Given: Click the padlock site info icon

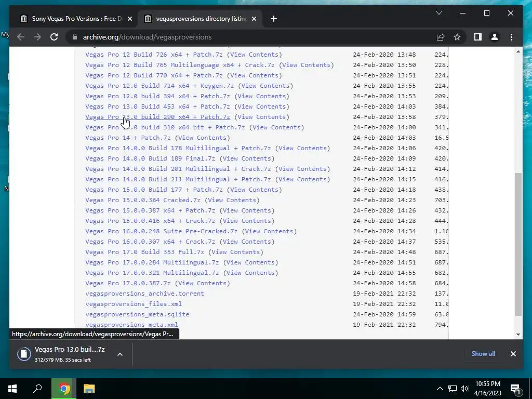Looking at the screenshot, I should (x=75, y=37).
